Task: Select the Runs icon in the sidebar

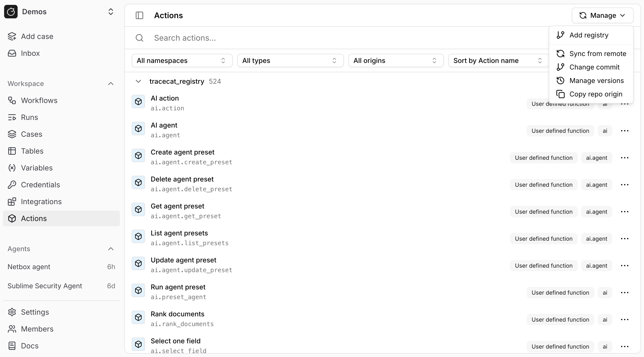Action: click(12, 117)
